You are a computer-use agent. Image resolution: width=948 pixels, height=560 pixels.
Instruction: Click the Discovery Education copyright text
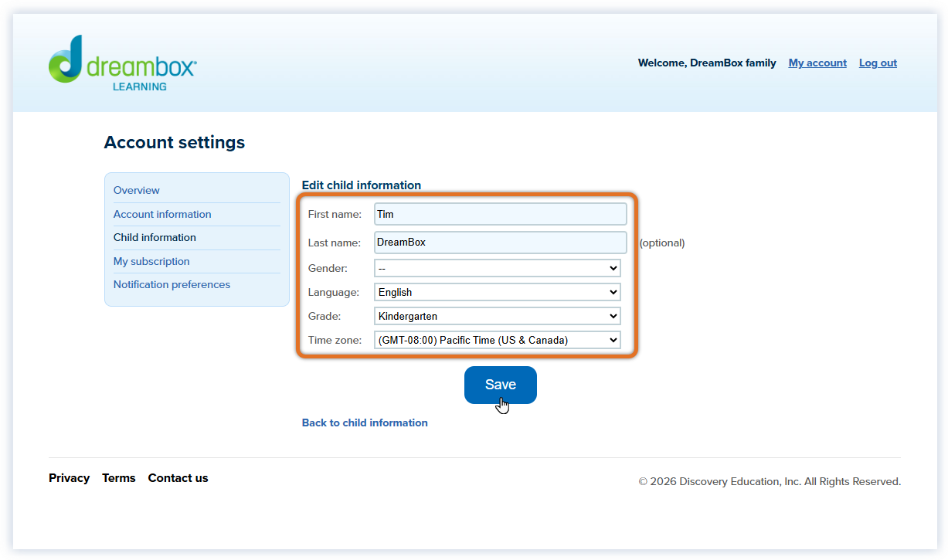pos(770,481)
